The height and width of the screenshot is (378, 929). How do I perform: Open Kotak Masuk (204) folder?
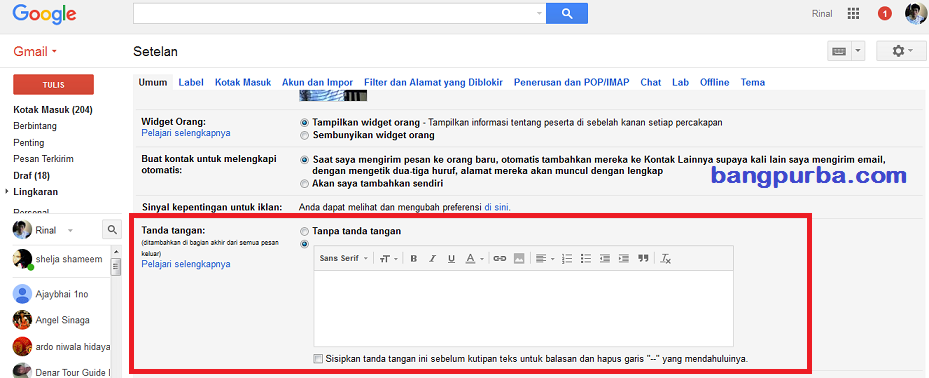tap(53, 110)
